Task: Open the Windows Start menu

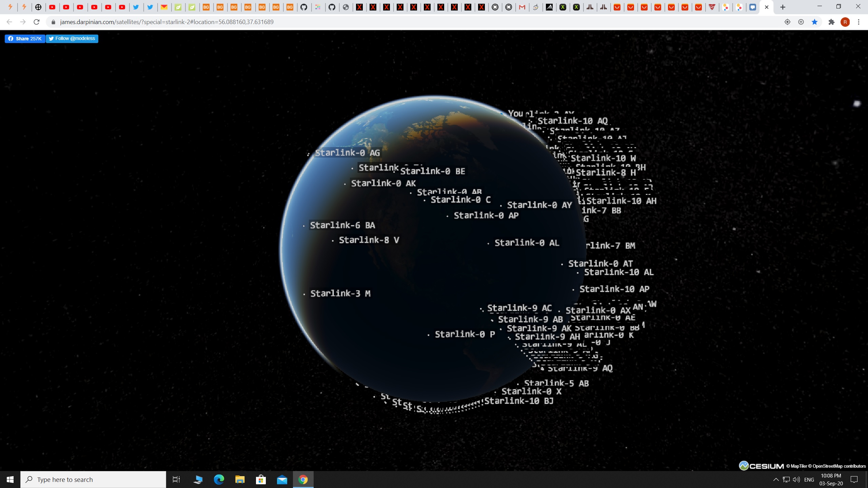Action: pos(10,480)
